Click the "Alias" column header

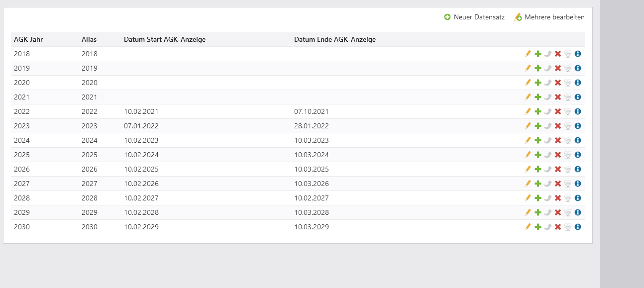pos(89,39)
